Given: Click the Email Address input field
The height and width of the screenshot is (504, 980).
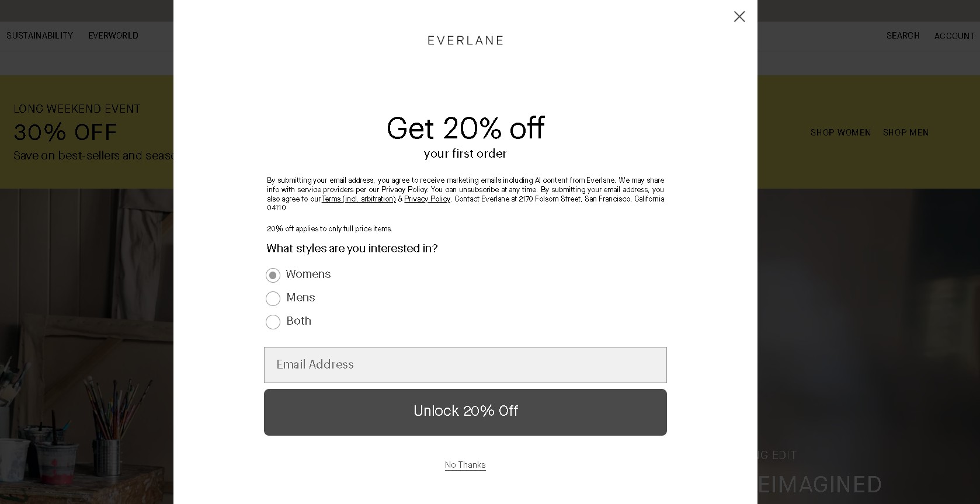Looking at the screenshot, I should pyautogui.click(x=465, y=364).
